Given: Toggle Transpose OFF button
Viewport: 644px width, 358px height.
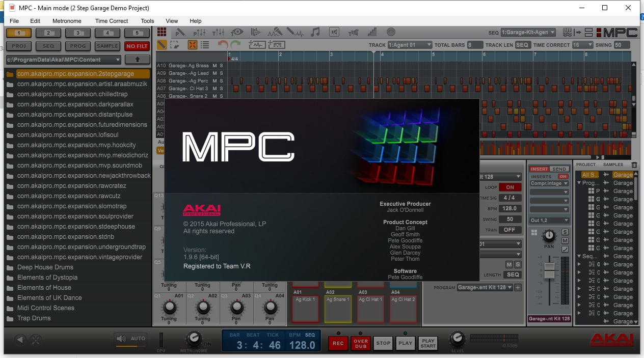Looking at the screenshot, I should point(510,230).
